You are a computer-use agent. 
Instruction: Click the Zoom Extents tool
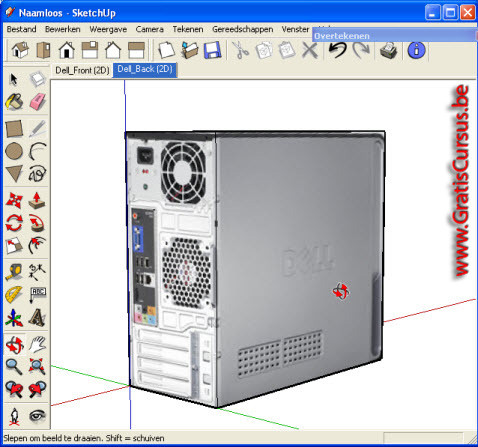point(37,367)
